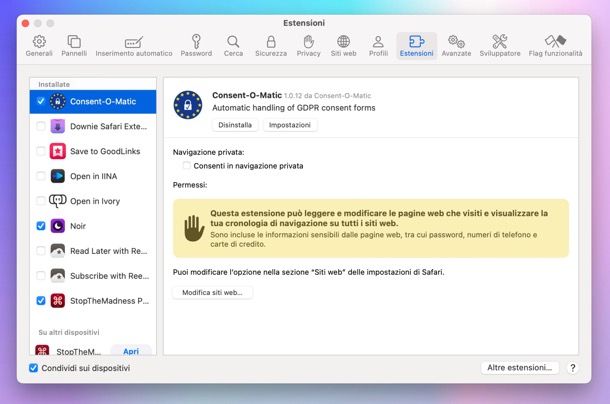Viewport: 610px width, 404px height.
Task: Open the Avanzate gears icon
Action: click(x=456, y=41)
